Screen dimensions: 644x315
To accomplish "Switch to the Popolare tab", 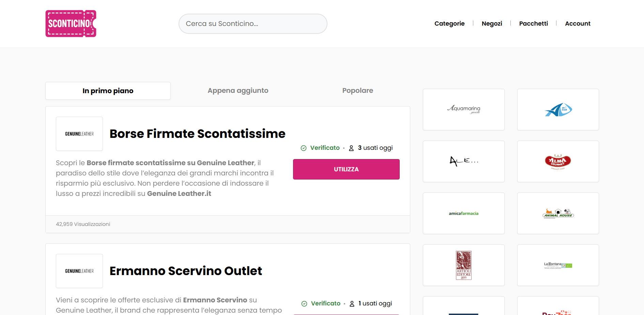I will [357, 90].
